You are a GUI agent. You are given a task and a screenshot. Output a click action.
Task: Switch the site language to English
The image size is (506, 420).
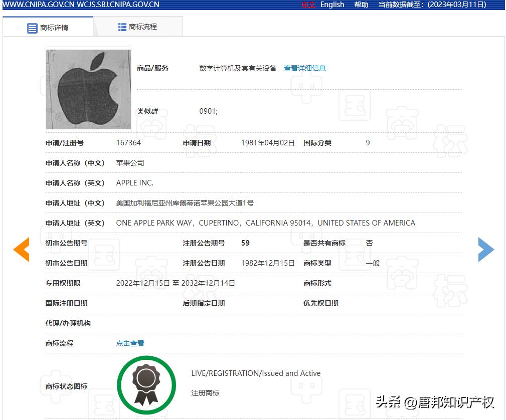(x=332, y=5)
